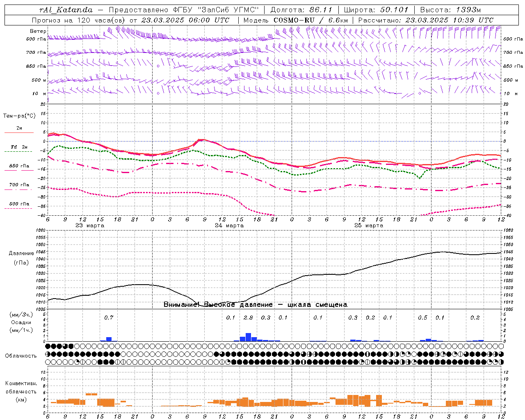Select the Давление pressure panel label
The image size is (525, 420).
pos(21,253)
